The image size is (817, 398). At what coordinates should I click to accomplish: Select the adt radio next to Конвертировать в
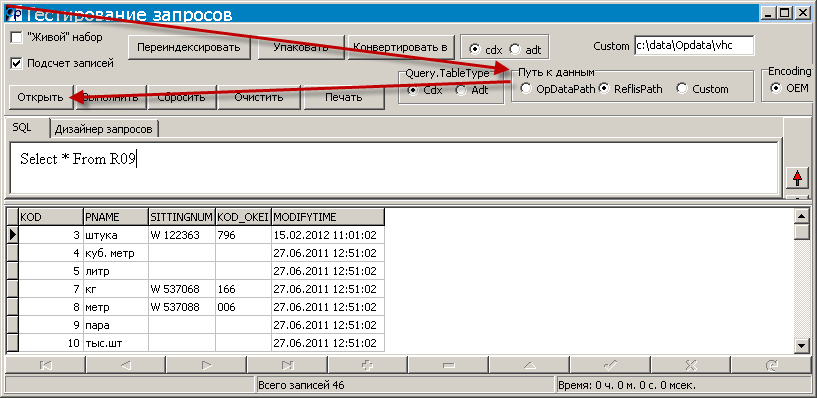515,49
